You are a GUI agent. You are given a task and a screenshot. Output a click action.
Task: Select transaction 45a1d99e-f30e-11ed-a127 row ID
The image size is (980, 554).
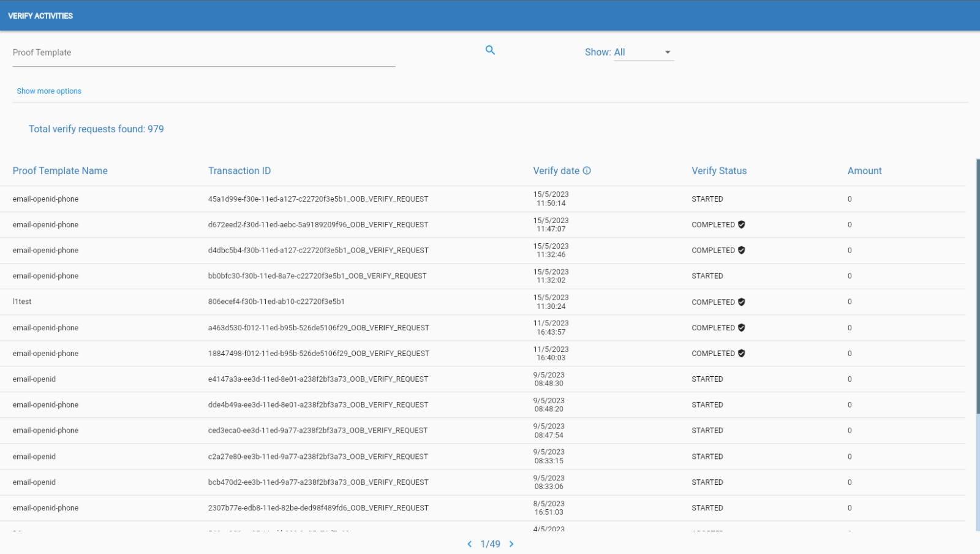(x=318, y=199)
